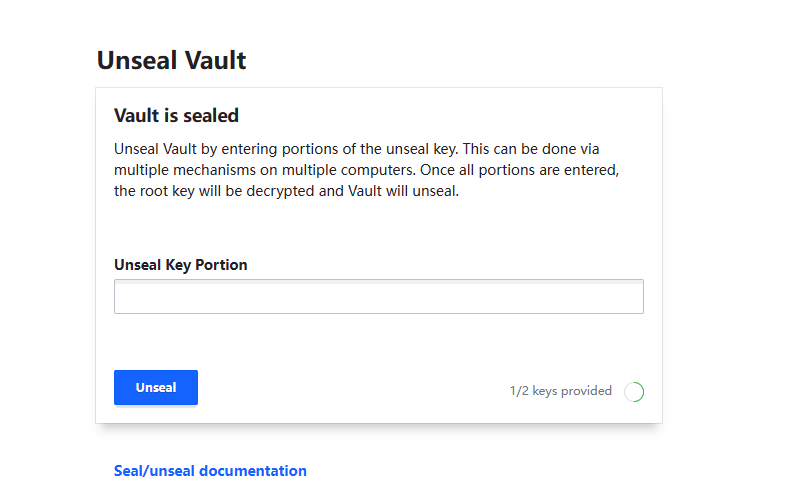Click the line starting "the root key will"
This screenshot has width=785, height=499.
[x=286, y=191]
